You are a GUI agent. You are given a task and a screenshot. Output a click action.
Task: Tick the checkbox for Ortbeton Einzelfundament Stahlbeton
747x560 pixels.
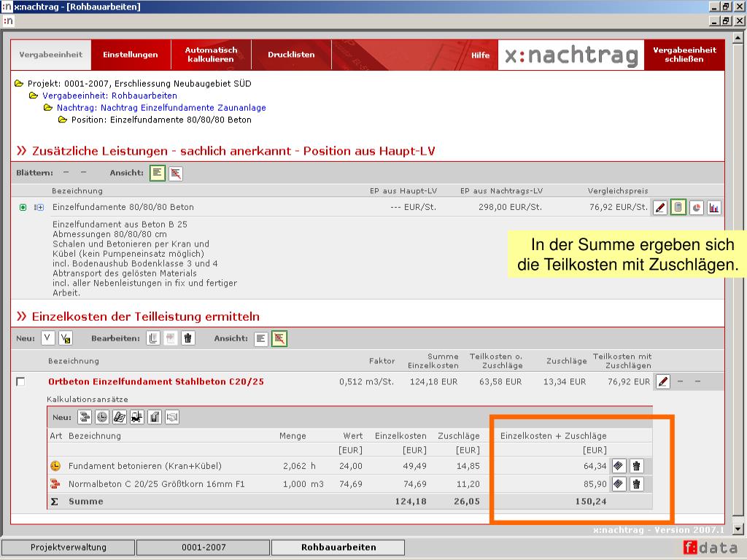coord(20,382)
